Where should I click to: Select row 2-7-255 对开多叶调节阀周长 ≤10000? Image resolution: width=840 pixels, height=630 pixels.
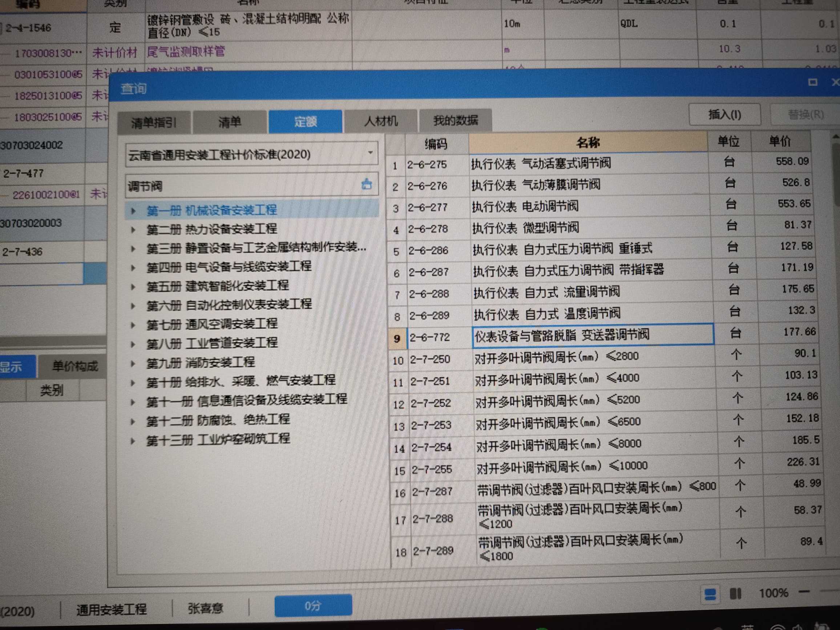click(x=607, y=467)
